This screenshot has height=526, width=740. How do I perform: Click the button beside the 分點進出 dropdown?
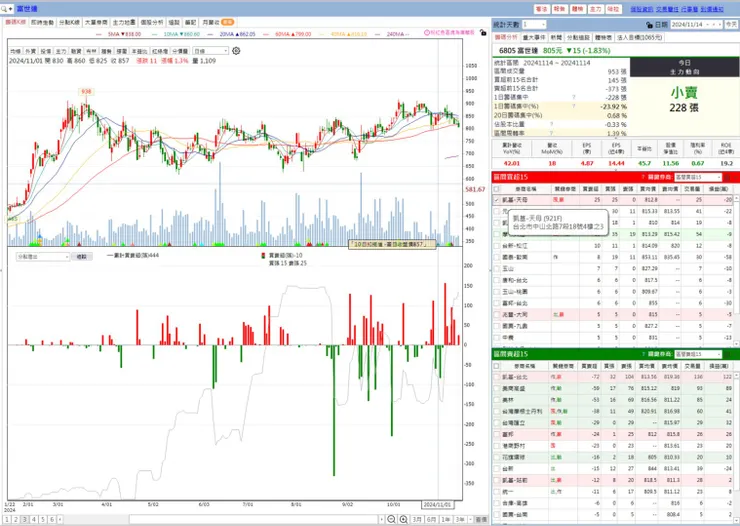(82, 257)
